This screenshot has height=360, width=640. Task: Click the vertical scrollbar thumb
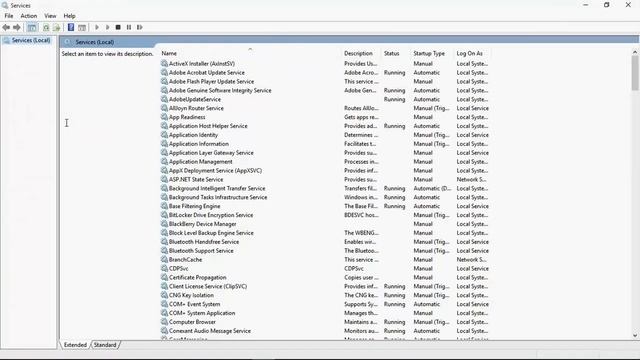[635, 73]
